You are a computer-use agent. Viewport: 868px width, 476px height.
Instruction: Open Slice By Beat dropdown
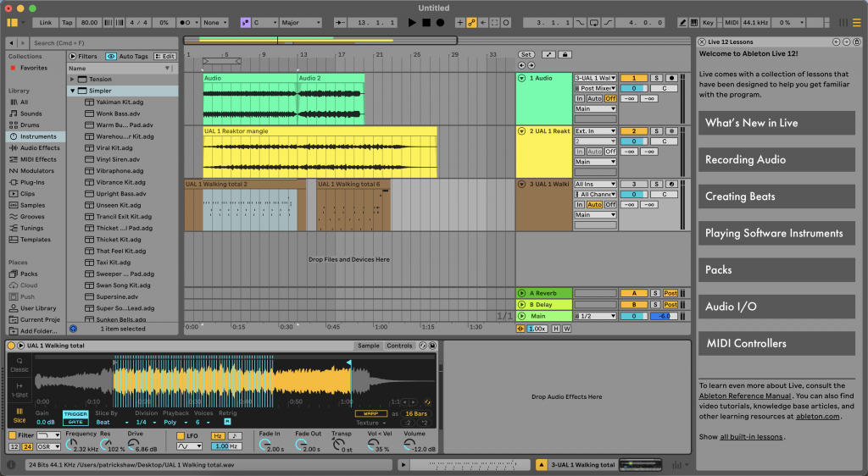[113, 423]
